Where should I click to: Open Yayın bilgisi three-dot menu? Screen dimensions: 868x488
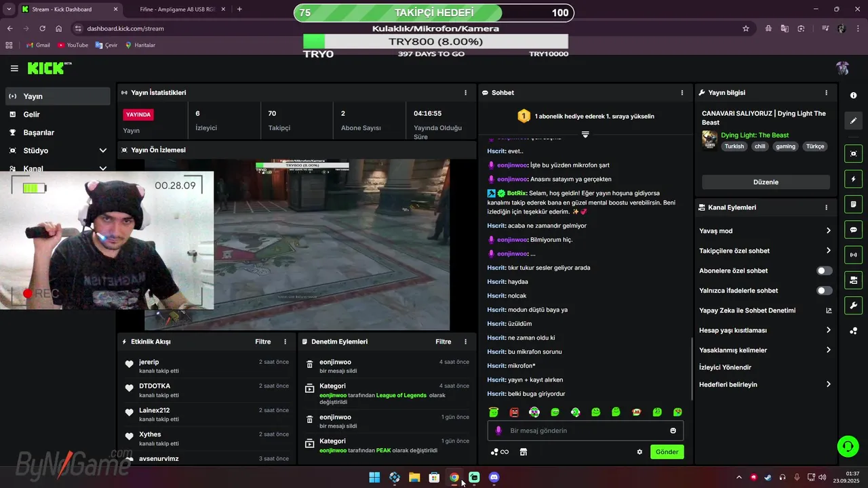(826, 93)
